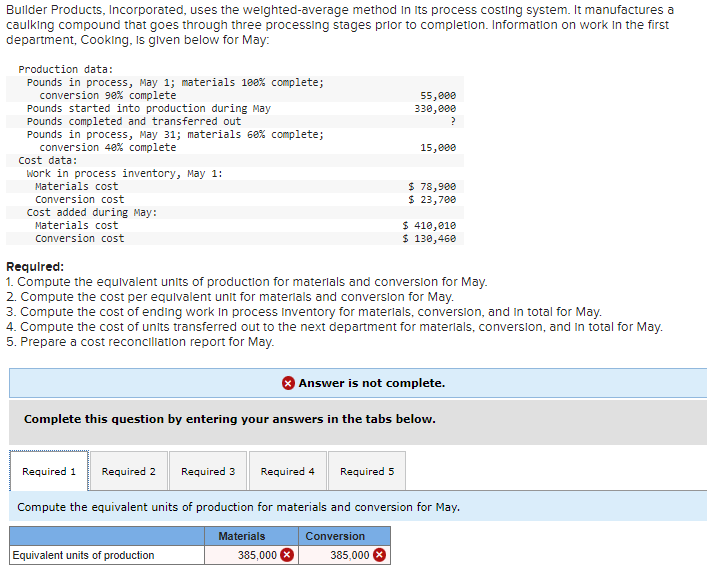Click 'Pounds started into production during May' row
Viewport: 713px width, 570px height.
pos(235,109)
